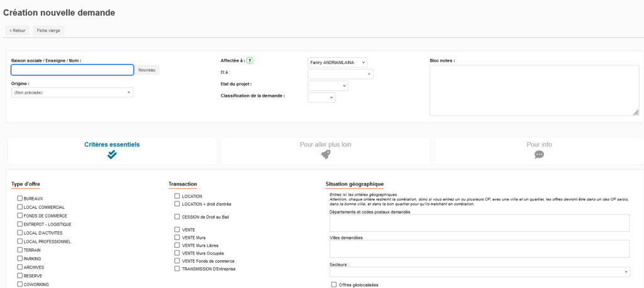Select the VENTE Murs Libres checkbox

[x=177, y=245]
